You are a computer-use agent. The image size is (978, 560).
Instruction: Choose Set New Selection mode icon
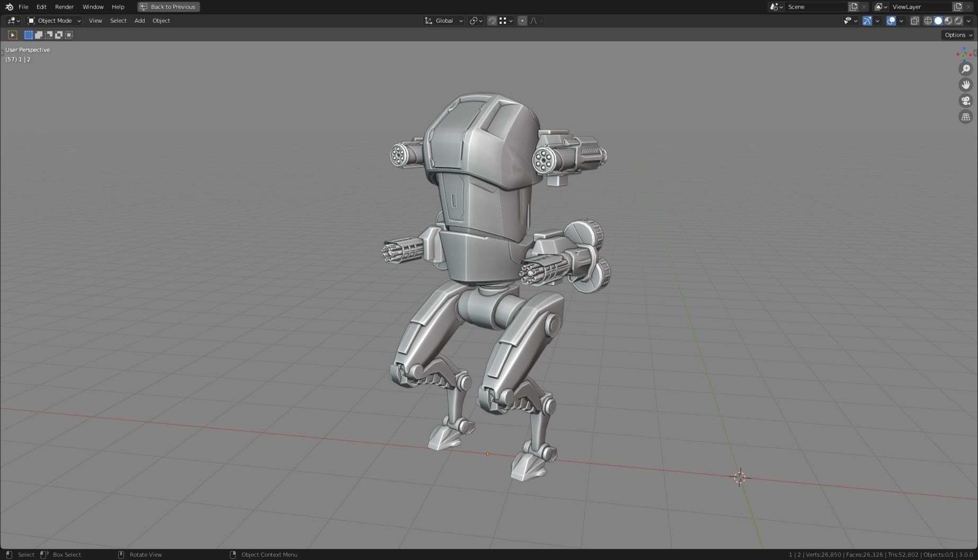click(29, 35)
